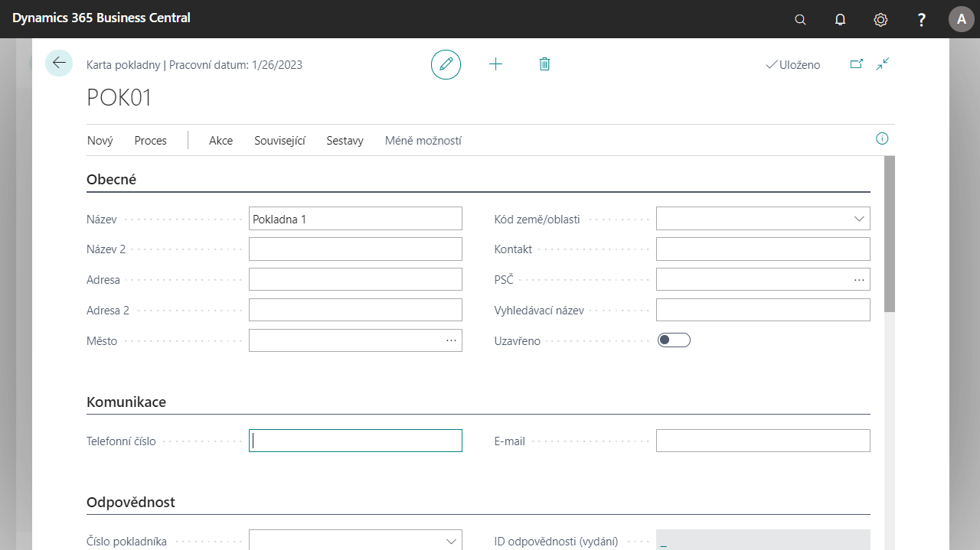980x550 pixels.
Task: Click the POK01 page title
Action: point(119,97)
